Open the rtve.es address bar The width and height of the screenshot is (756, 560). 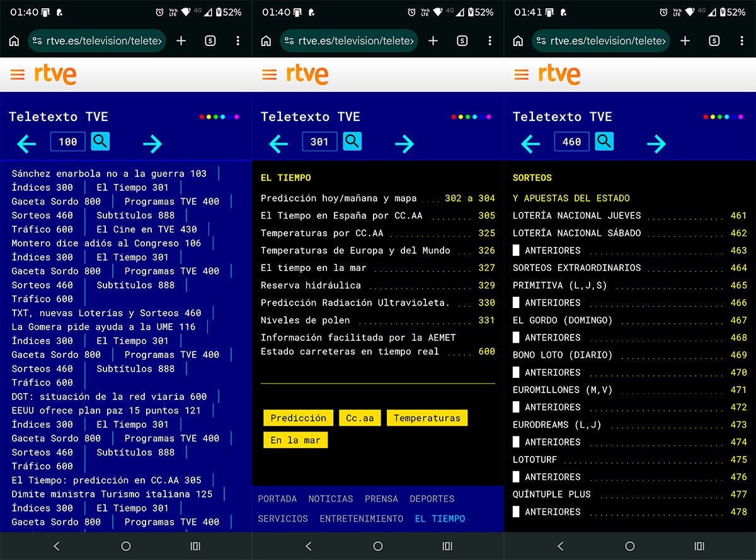(x=98, y=40)
